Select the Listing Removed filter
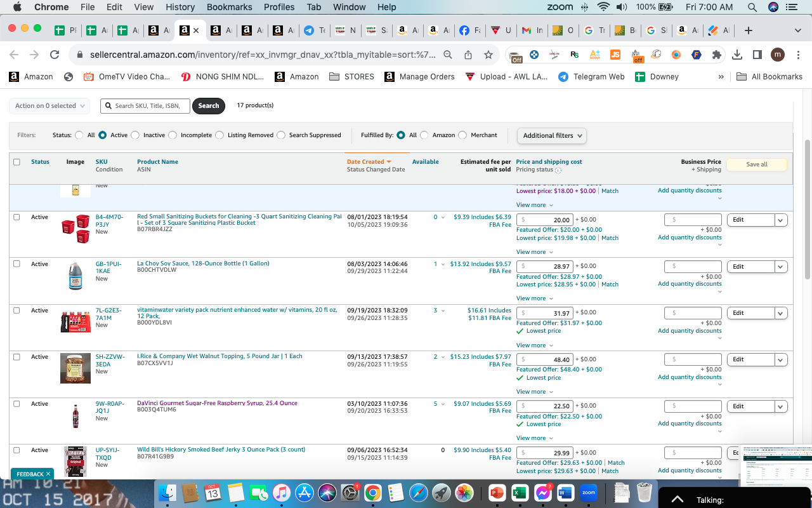The width and height of the screenshot is (812, 508). [219, 135]
